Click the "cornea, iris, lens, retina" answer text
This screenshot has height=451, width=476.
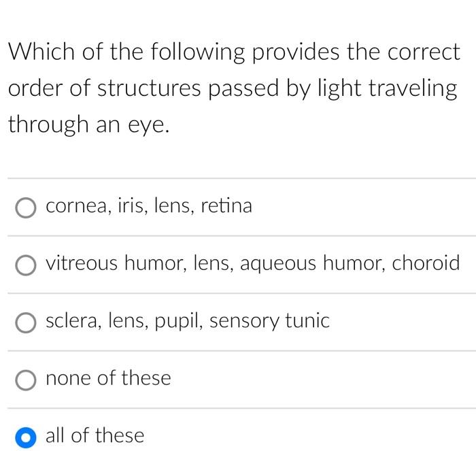149,205
